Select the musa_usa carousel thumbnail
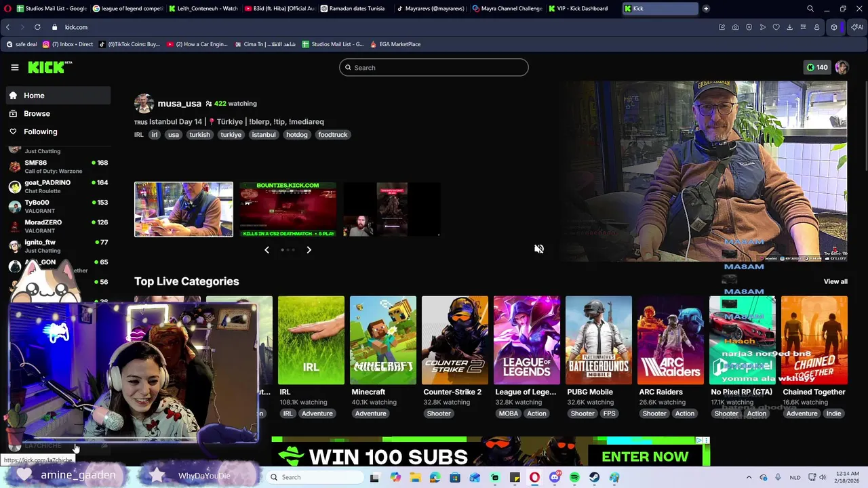Screen dimensions: 868x488 pyautogui.click(x=184, y=209)
